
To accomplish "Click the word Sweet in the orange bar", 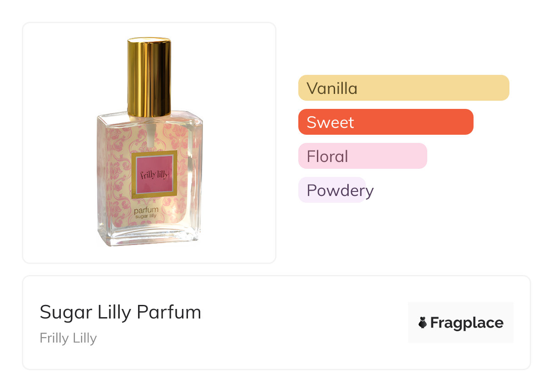I will point(330,122).
